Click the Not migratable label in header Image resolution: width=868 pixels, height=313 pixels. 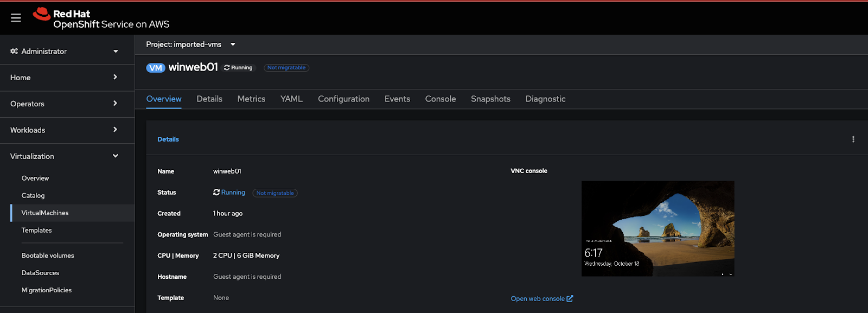(x=286, y=68)
